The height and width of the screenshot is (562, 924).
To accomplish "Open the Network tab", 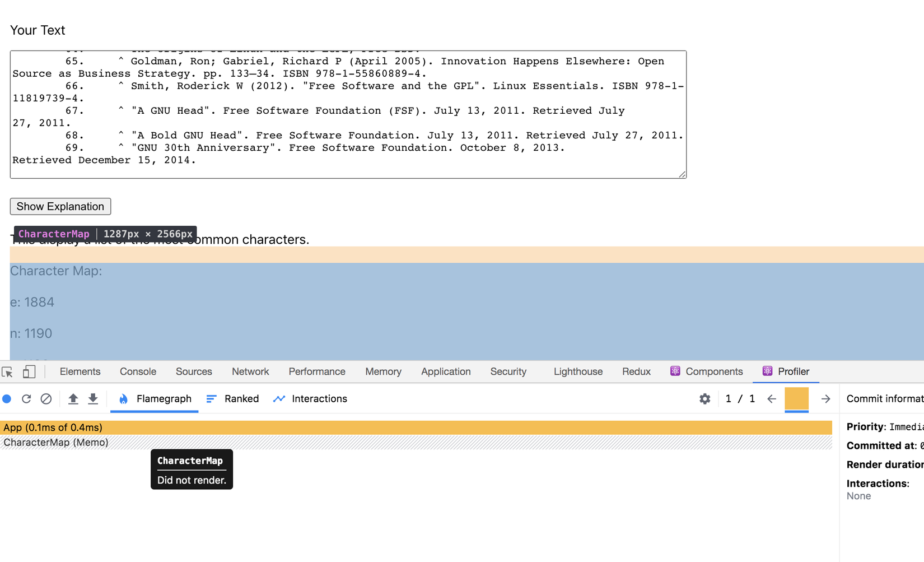I will pyautogui.click(x=250, y=371).
